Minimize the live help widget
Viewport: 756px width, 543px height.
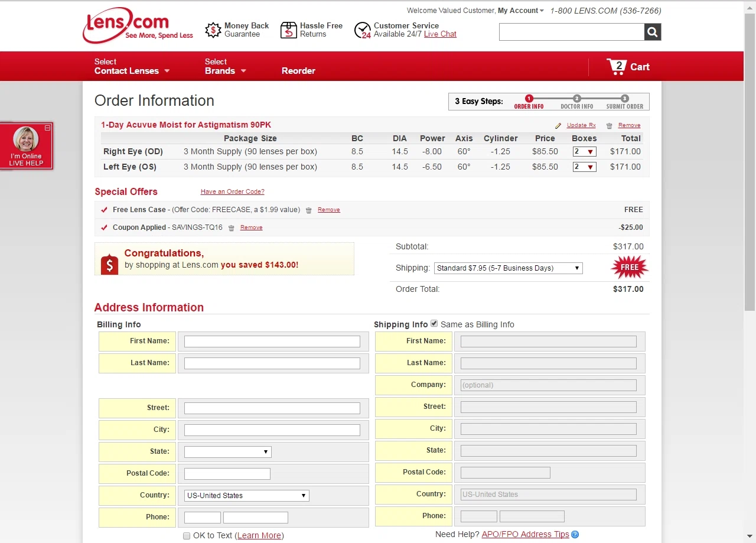(48, 128)
